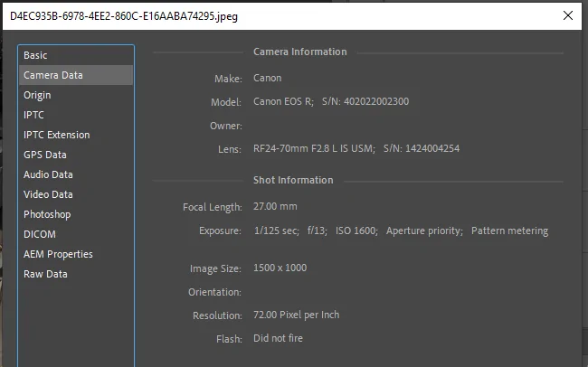This screenshot has height=367, width=588.
Task: Go to AEM Properties tab
Action: pyautogui.click(x=58, y=254)
